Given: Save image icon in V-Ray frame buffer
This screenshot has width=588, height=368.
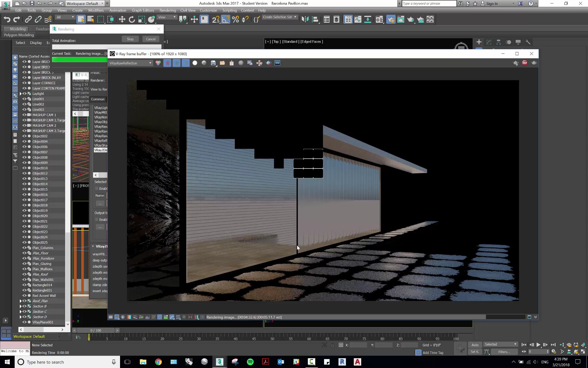Looking at the screenshot, I should tap(213, 63).
